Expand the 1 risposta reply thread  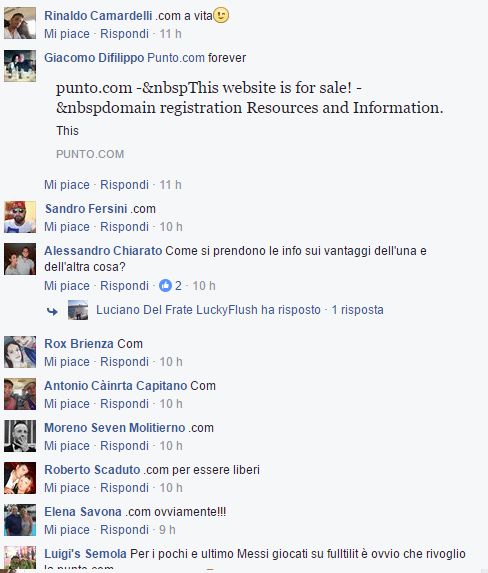pos(358,310)
